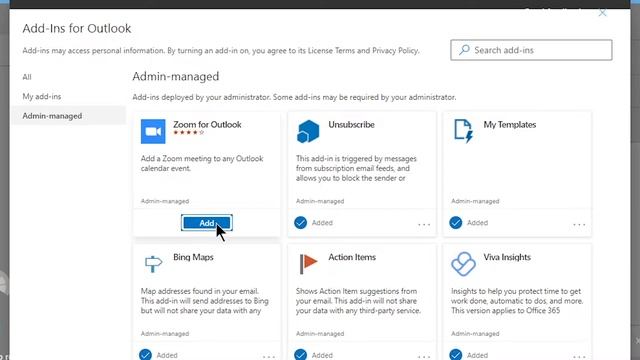640x360 pixels.
Task: Click the Bing Maps signpost icon
Action: (153, 264)
